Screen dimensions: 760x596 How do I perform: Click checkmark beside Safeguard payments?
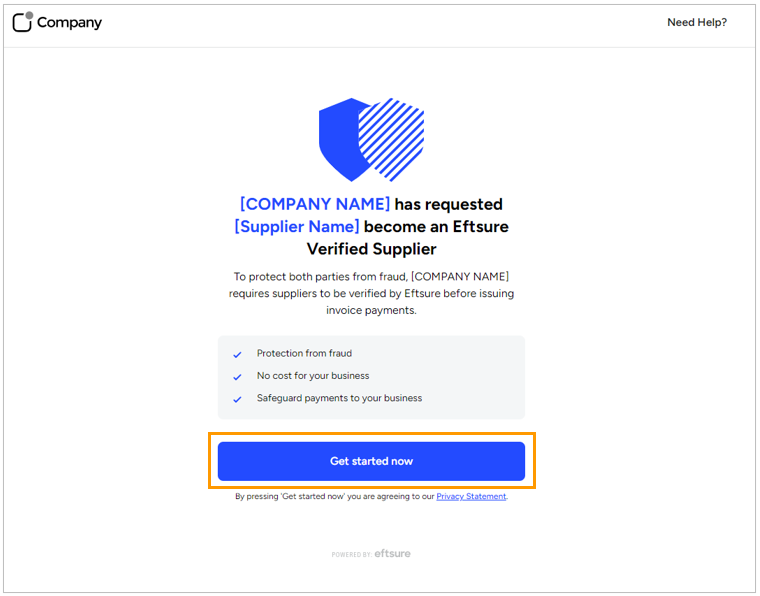click(237, 399)
